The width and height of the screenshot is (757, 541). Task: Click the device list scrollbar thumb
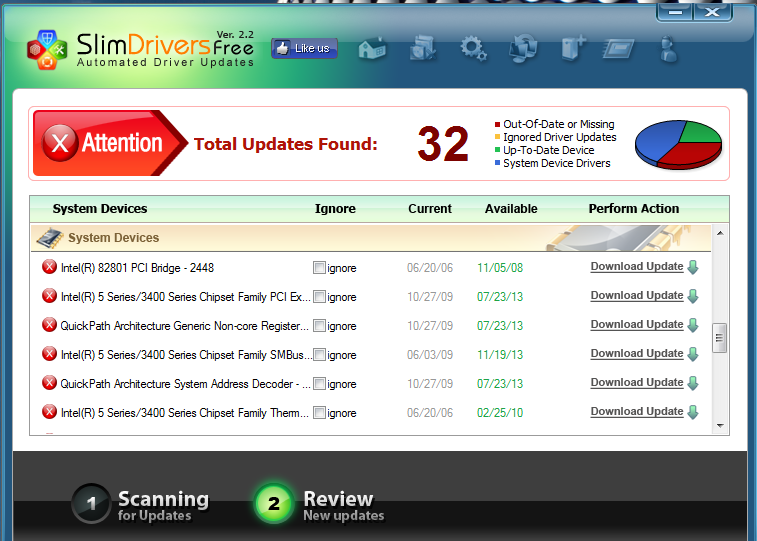coord(719,338)
